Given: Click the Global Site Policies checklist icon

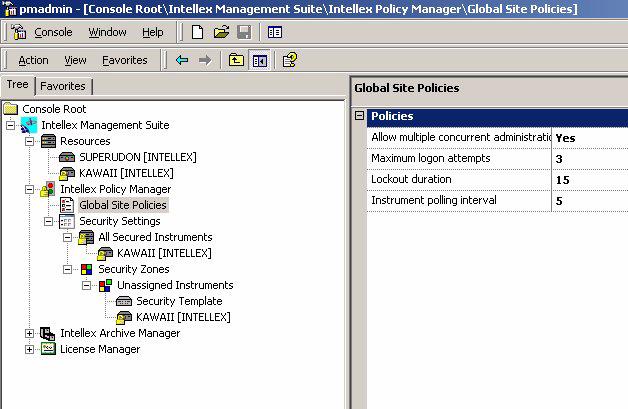Looking at the screenshot, I should coord(67,205).
